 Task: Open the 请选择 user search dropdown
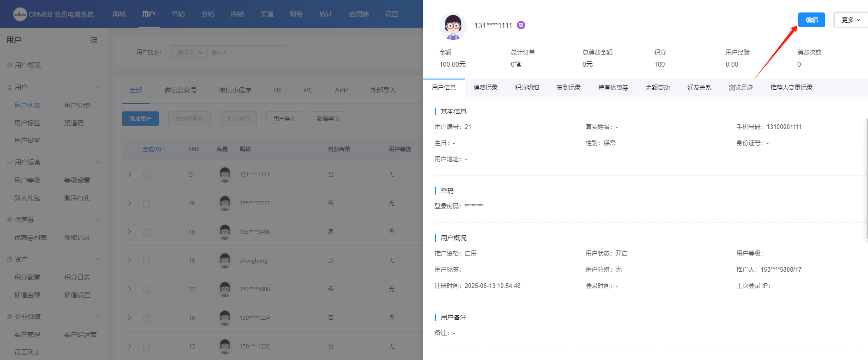(189, 53)
